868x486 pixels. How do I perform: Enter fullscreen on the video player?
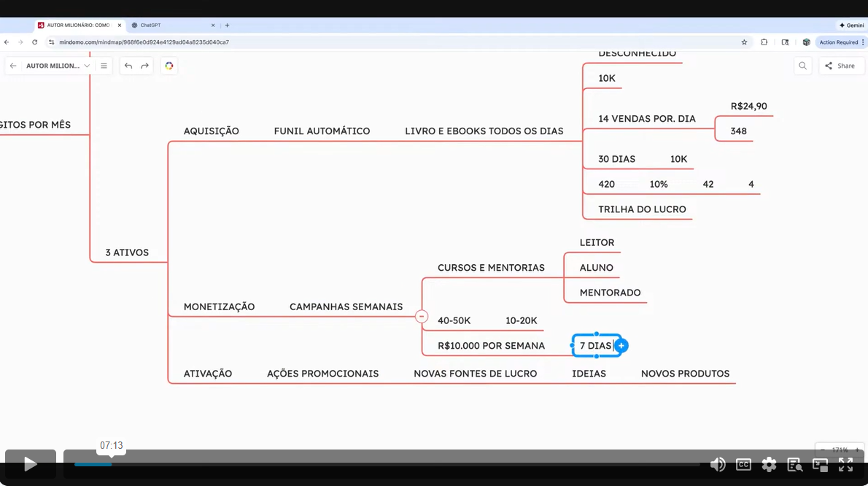click(845, 464)
